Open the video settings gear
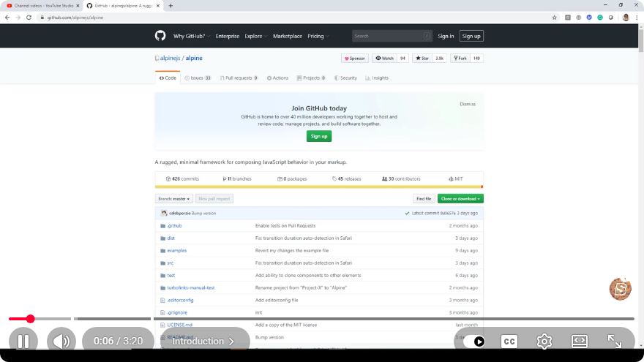Image resolution: width=644 pixels, height=362 pixels. pos(544,341)
